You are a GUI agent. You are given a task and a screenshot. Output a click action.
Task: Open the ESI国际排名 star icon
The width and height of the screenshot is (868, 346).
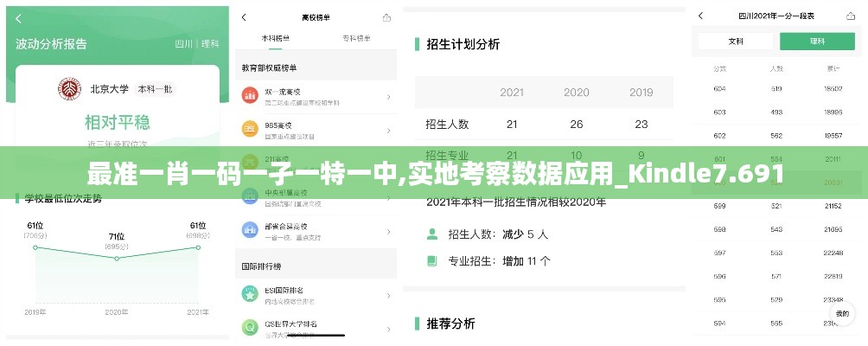250,294
